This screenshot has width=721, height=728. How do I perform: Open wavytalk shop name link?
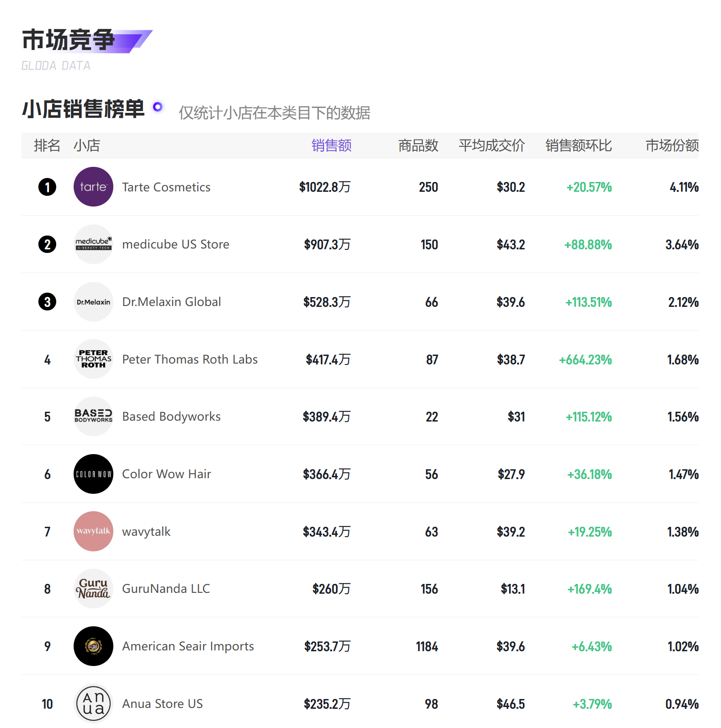pyautogui.click(x=146, y=532)
